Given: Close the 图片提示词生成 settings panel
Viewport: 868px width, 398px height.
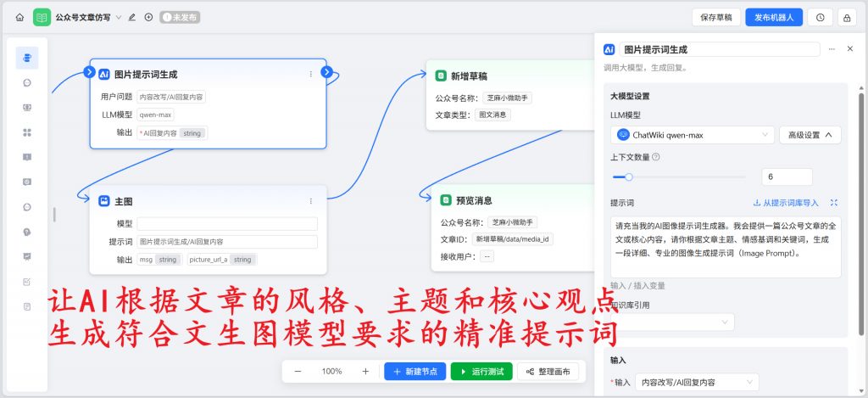Looking at the screenshot, I should [850, 48].
